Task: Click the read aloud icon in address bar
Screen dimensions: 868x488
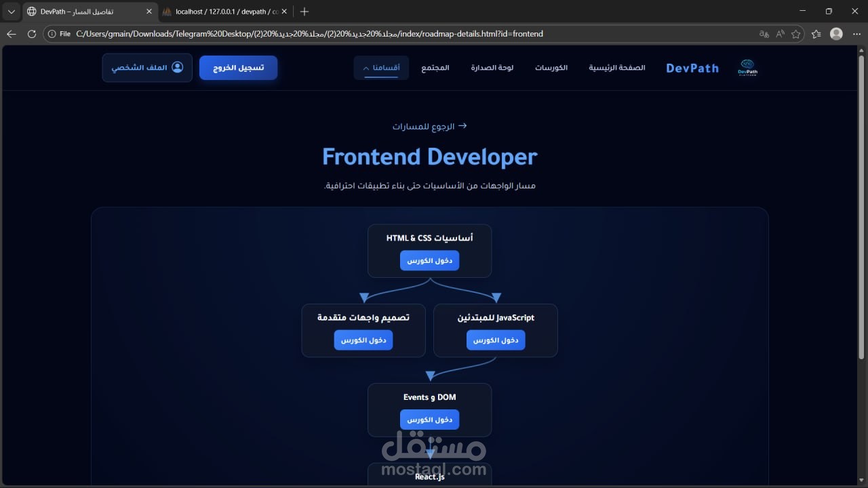Action: (x=781, y=34)
